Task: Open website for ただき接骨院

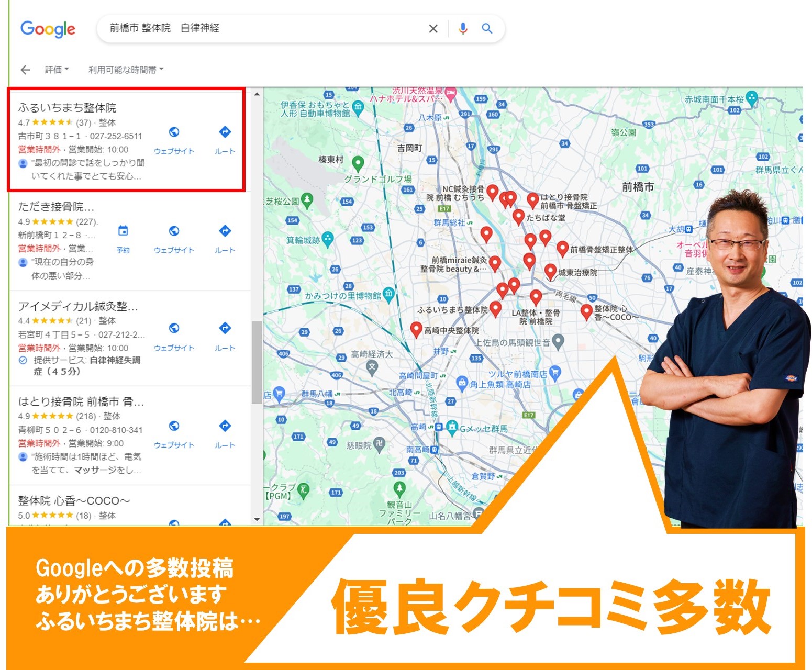Action: tap(174, 239)
